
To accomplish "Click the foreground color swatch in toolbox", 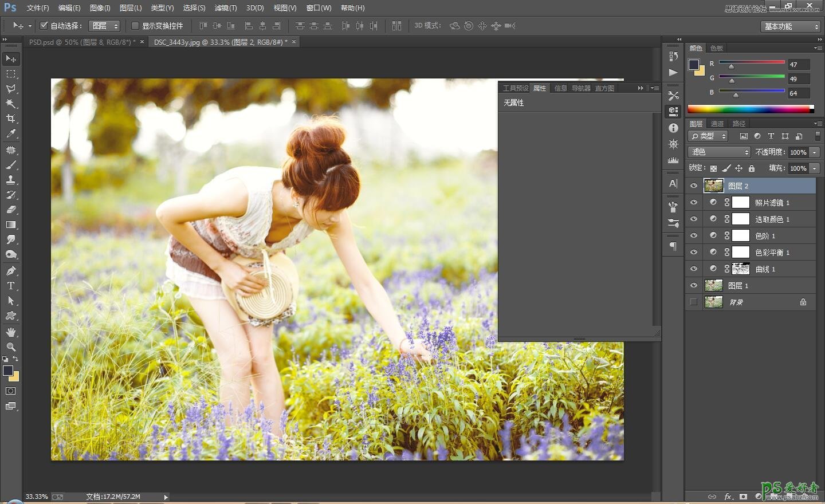I will pos(7,371).
